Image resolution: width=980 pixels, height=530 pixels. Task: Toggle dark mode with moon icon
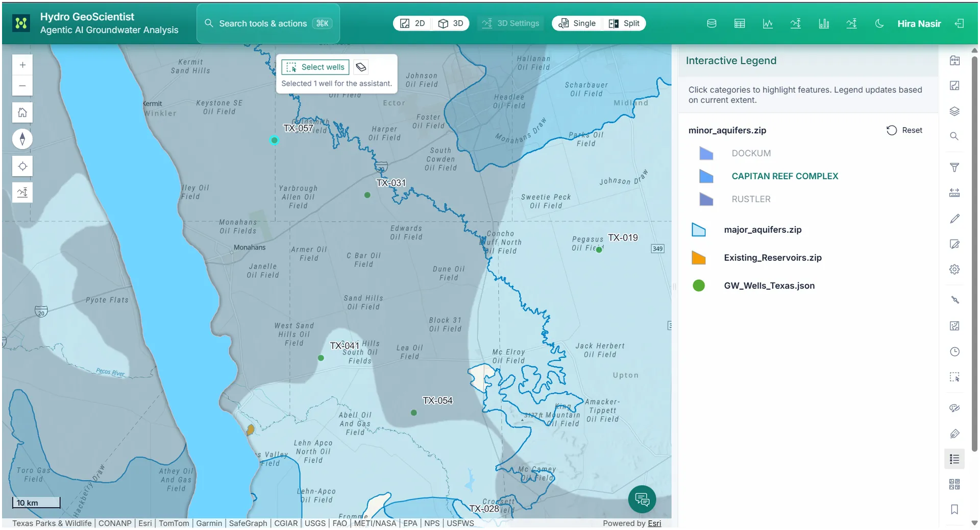coord(879,23)
